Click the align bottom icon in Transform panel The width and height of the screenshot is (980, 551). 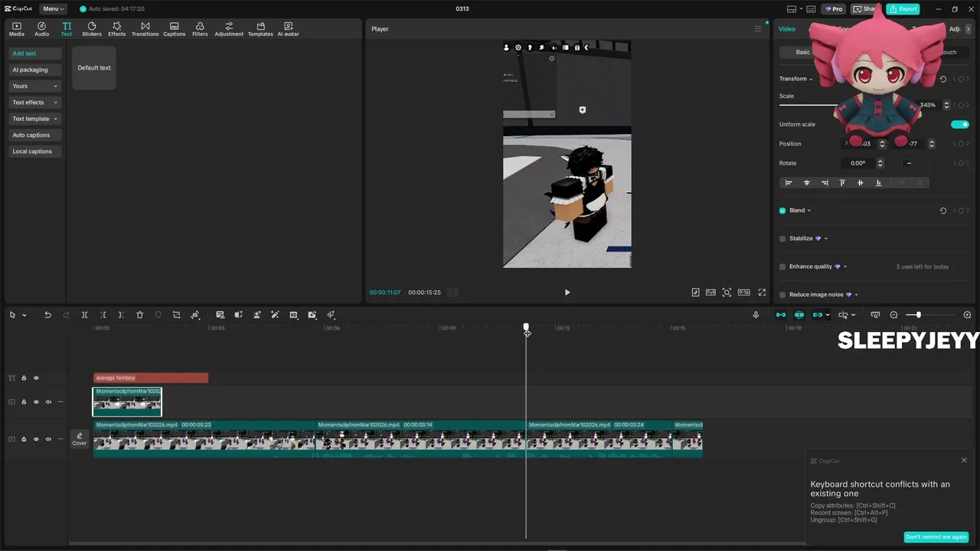pyautogui.click(x=878, y=183)
